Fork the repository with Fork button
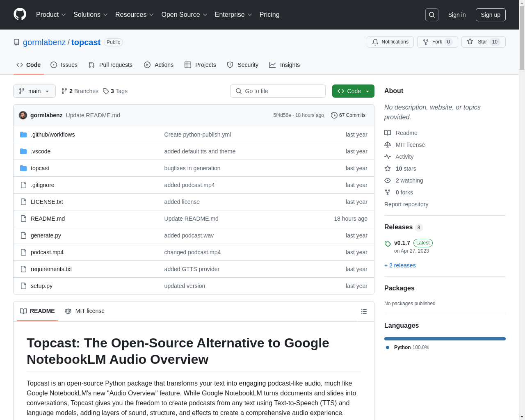 point(437,42)
